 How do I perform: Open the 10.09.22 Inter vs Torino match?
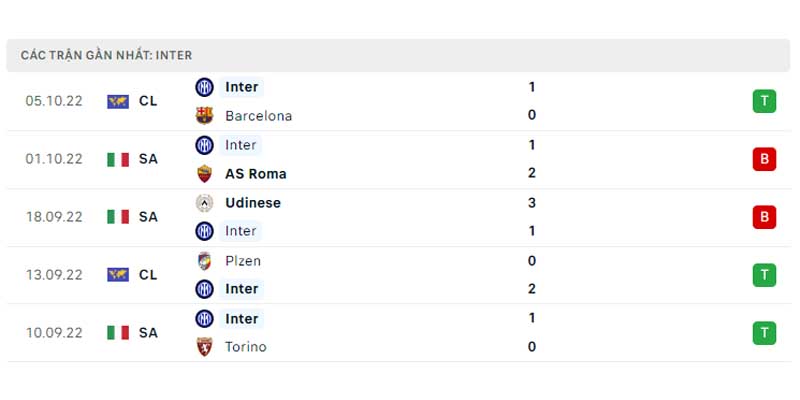click(x=399, y=333)
